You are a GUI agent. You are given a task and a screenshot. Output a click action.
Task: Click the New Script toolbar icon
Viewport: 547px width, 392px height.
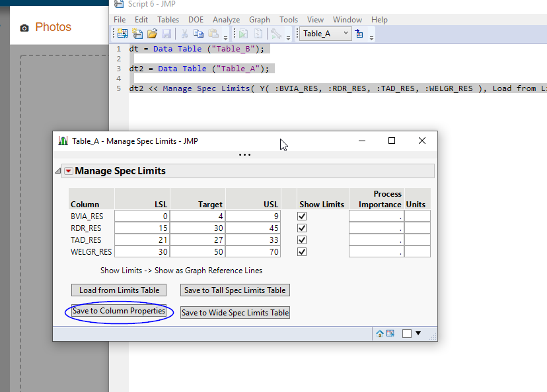coord(137,34)
